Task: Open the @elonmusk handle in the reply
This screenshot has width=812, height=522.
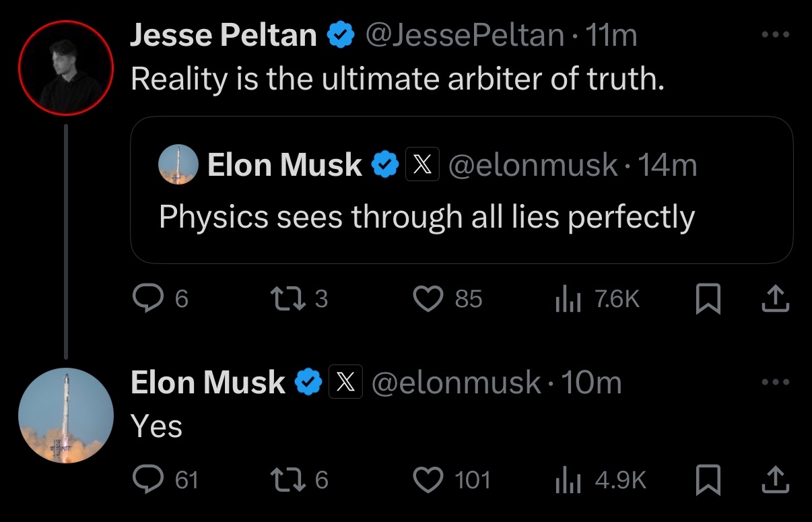Action: (x=456, y=383)
